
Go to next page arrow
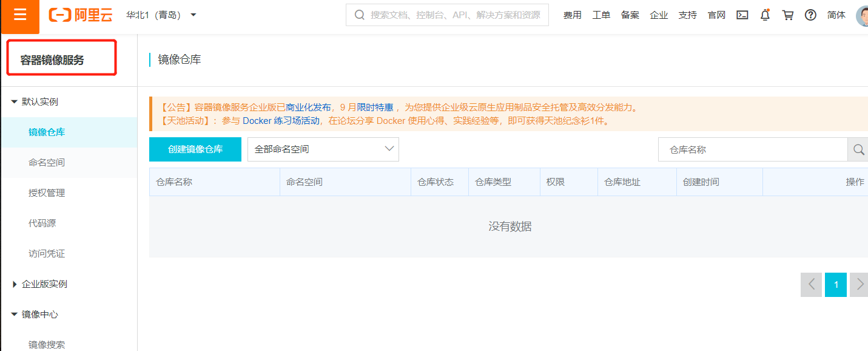click(859, 285)
